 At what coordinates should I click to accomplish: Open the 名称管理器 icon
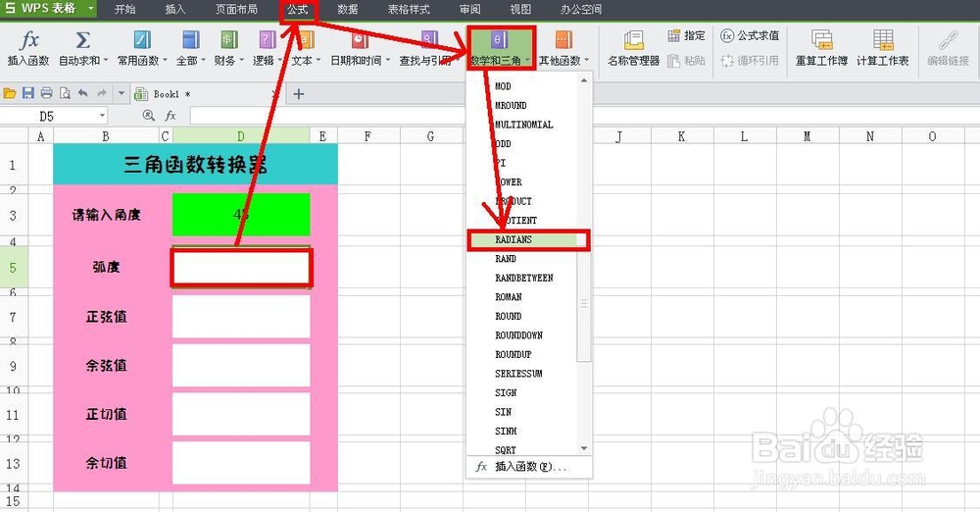click(x=633, y=40)
